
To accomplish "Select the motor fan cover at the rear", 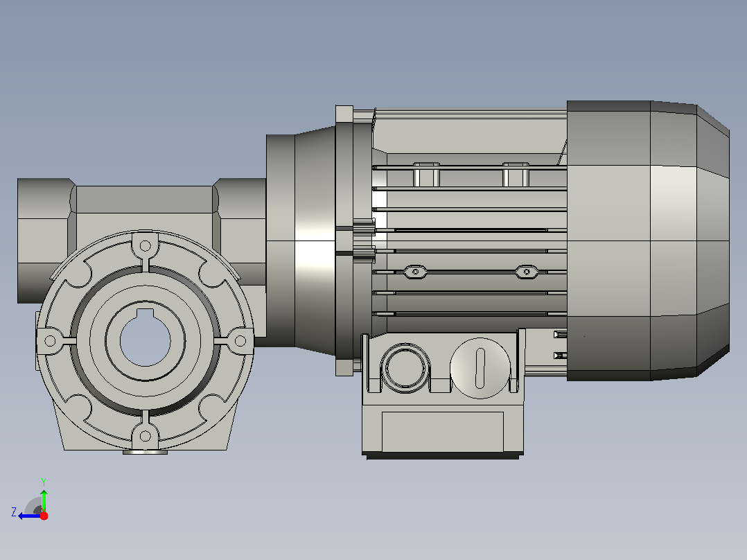I will click(648, 240).
